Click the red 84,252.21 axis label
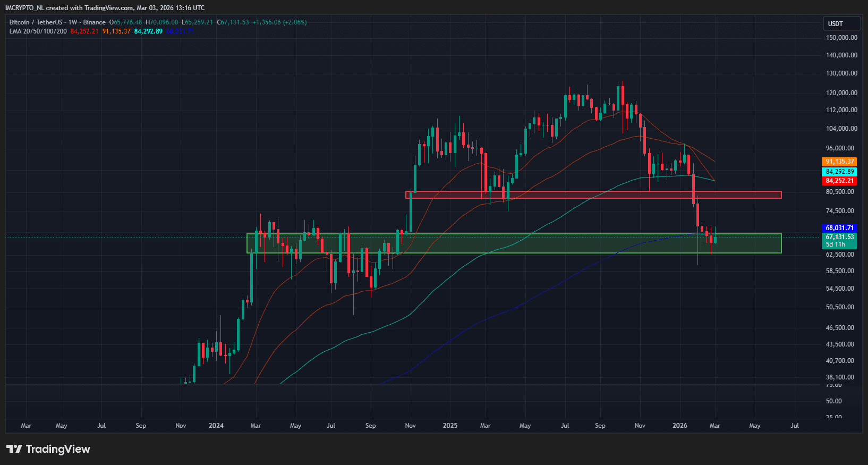 (840, 181)
